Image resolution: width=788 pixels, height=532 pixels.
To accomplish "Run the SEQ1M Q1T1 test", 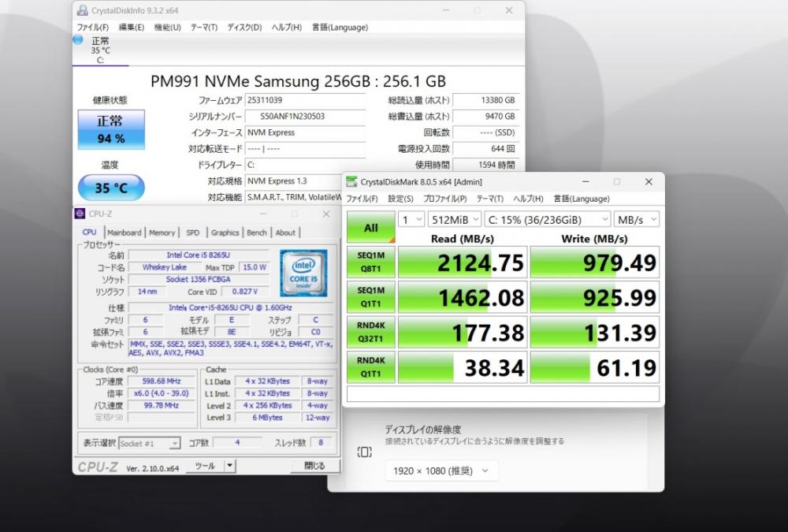I will pyautogui.click(x=371, y=297).
